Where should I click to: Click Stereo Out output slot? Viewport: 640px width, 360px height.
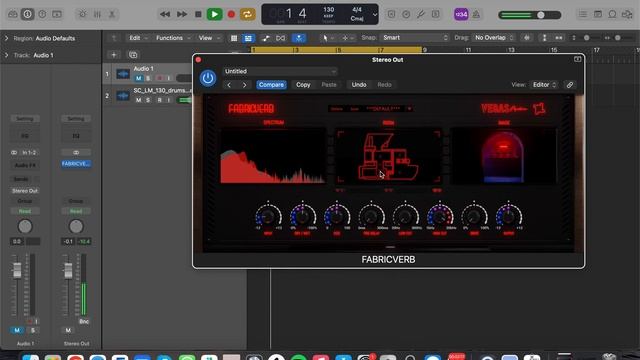[x=25, y=191]
